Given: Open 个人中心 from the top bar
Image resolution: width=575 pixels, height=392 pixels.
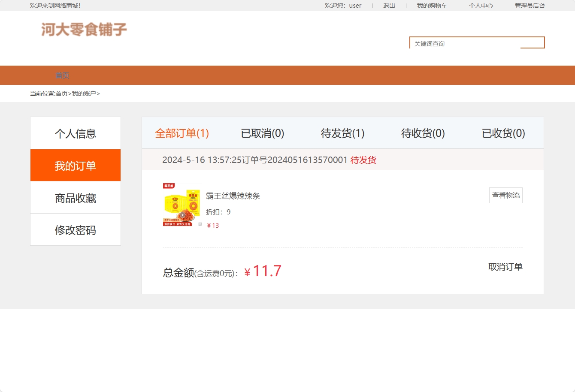Looking at the screenshot, I should [481, 6].
